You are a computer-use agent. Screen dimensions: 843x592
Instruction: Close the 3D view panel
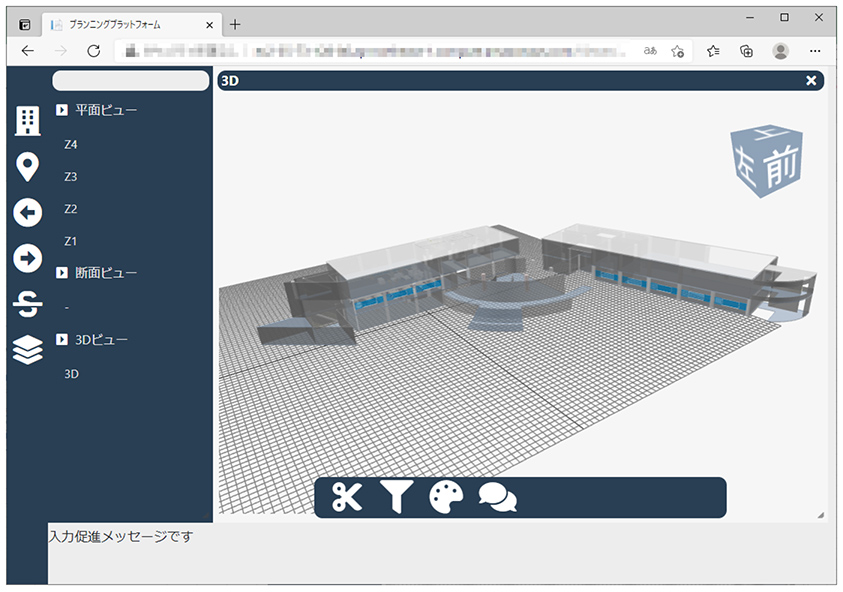point(810,80)
